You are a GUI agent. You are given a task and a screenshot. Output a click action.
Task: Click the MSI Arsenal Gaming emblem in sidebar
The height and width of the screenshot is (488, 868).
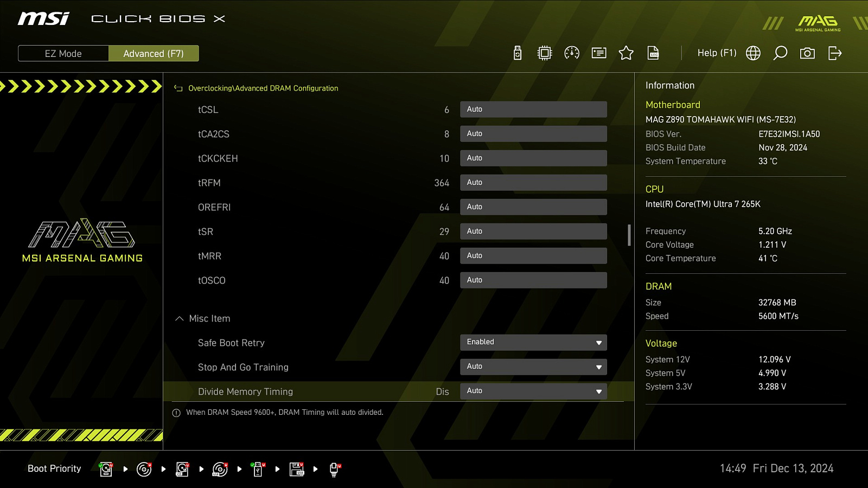[82, 241]
